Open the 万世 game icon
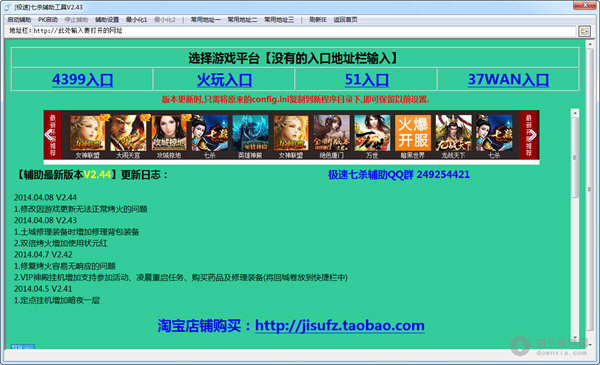 [x=372, y=134]
